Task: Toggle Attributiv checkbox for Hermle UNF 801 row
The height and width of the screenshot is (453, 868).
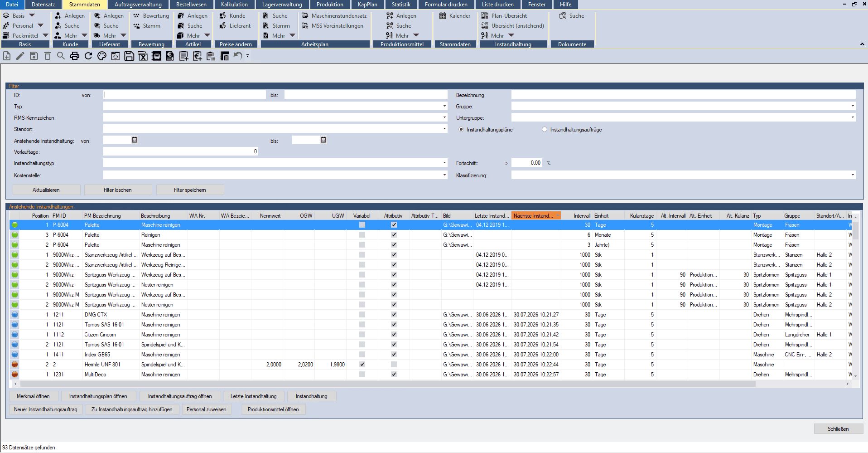Action: click(394, 365)
